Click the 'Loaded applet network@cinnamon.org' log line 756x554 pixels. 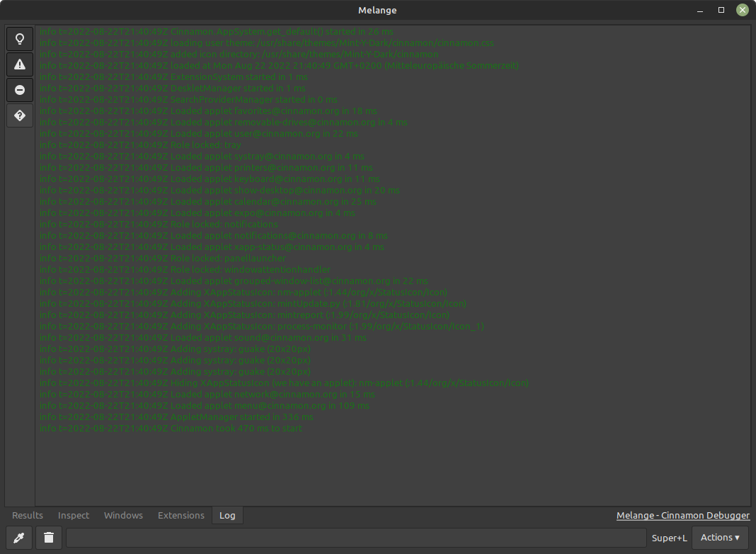[x=207, y=395]
